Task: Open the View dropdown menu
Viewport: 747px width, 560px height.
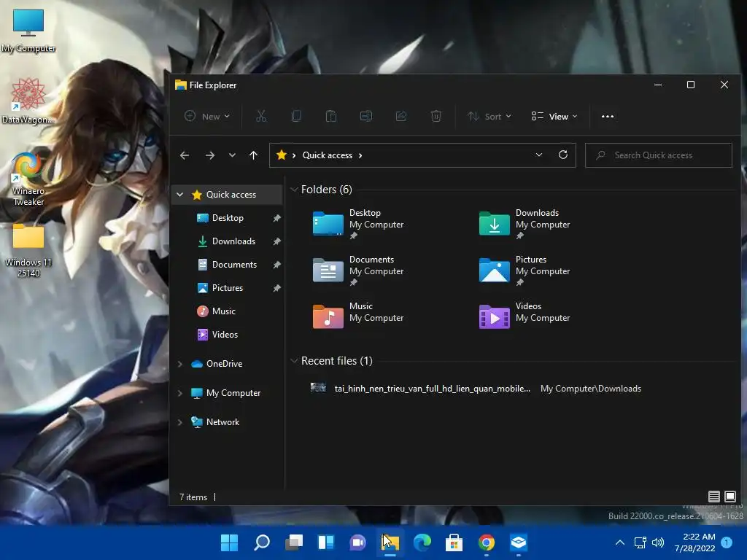Action: click(x=554, y=116)
